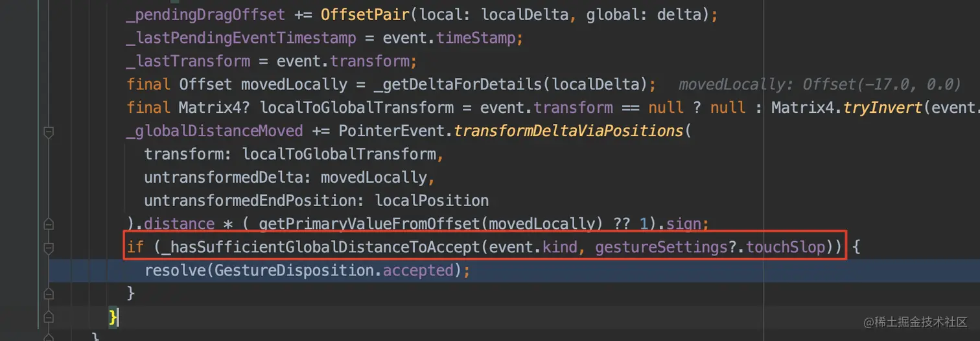The image size is (980, 341).
Task: Click the untransformedDelta named argument
Action: click(x=227, y=178)
